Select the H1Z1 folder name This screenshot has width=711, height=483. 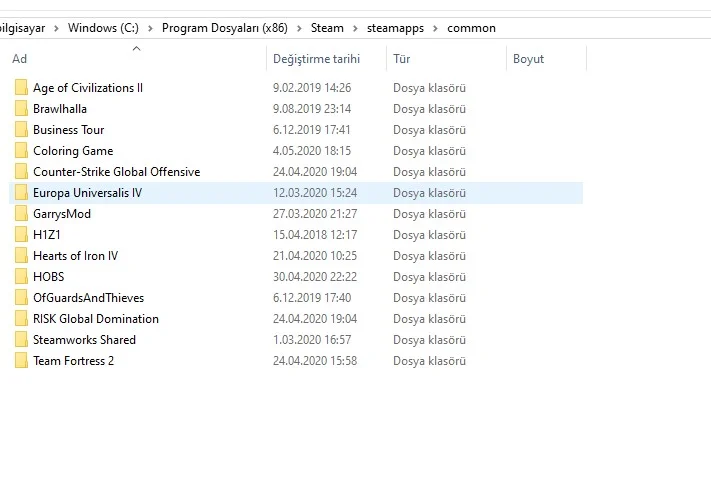coord(47,234)
